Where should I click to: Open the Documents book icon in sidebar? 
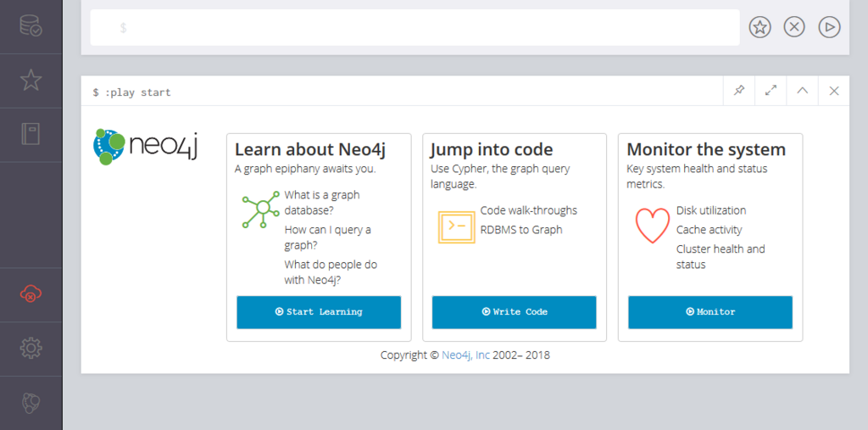coord(31,134)
